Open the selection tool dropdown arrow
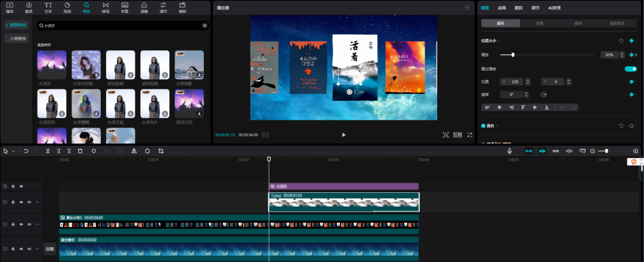Image resolution: width=644 pixels, height=262 pixels. tap(13, 151)
